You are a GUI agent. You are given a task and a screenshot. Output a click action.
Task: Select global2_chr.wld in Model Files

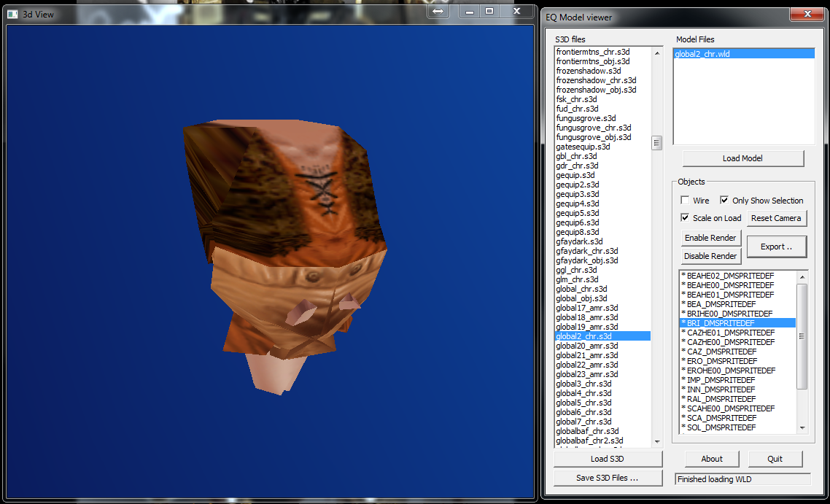click(744, 53)
